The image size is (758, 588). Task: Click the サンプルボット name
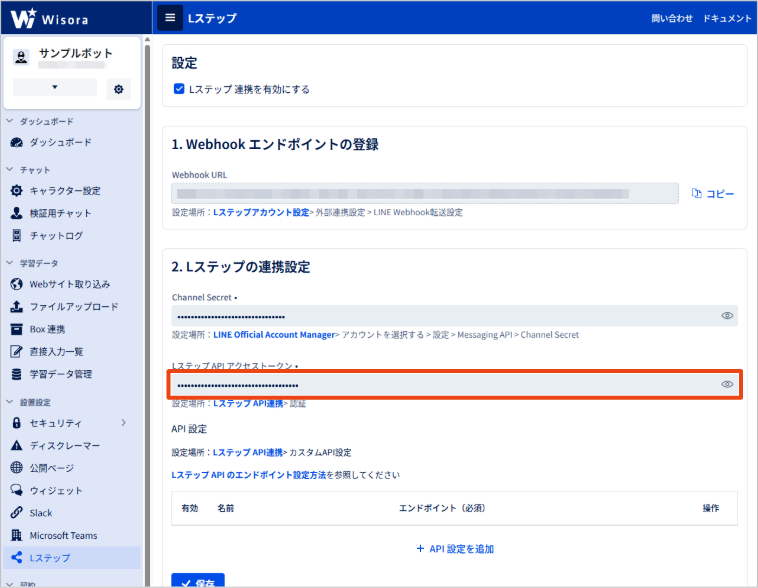tap(75, 53)
